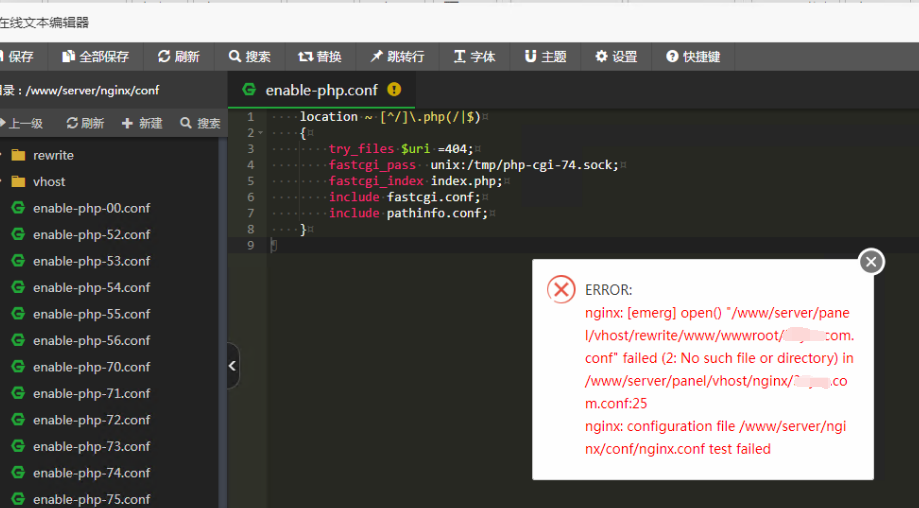919x508 pixels.
Task: Select the enable-php.conf editor tab
Action: point(320,90)
